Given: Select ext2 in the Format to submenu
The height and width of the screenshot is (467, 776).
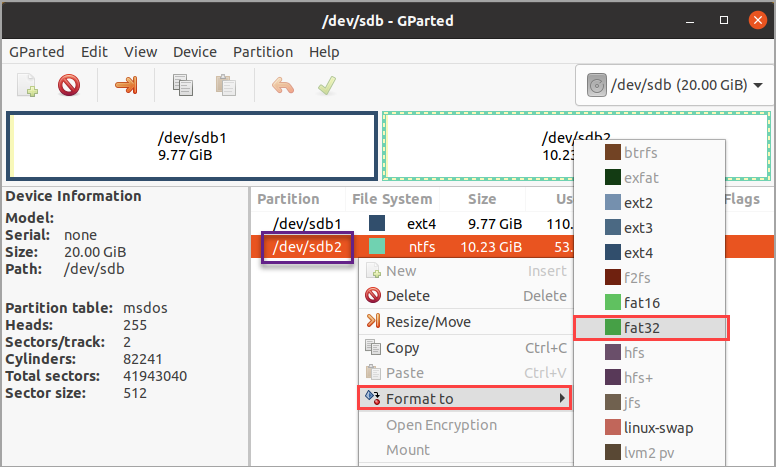Looking at the screenshot, I should tap(650, 203).
